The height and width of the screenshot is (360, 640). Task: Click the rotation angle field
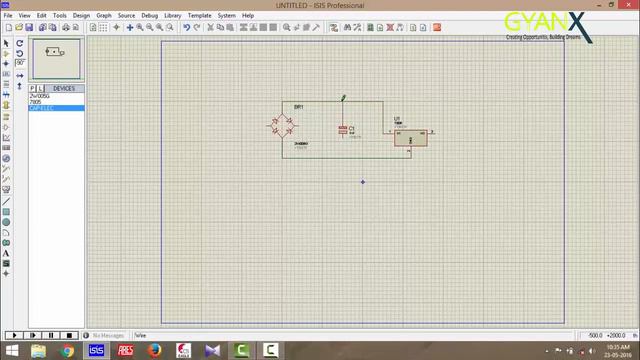pyautogui.click(x=20, y=63)
